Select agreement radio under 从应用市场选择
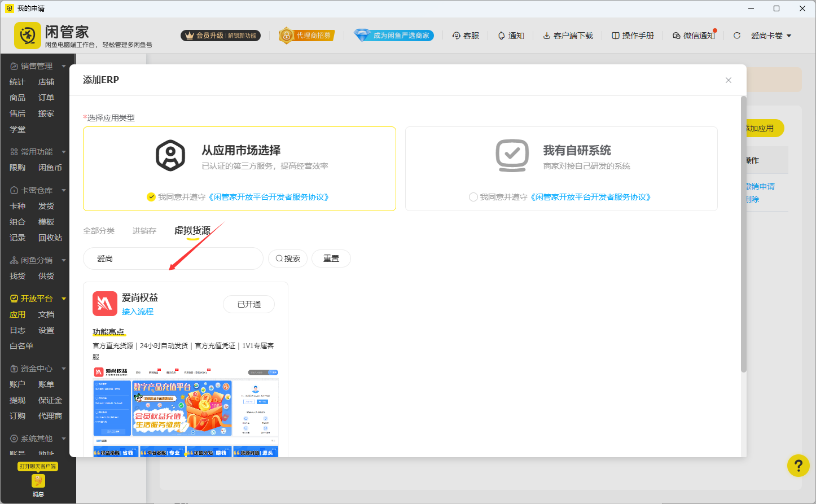 151,197
